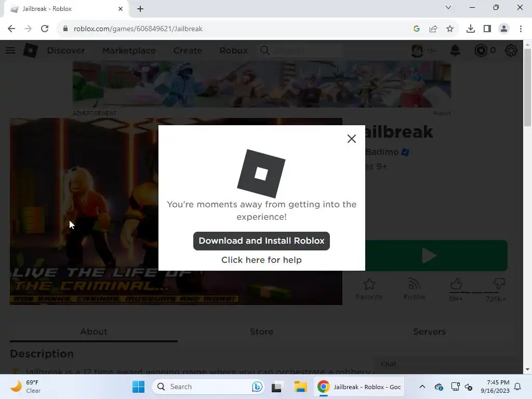
Task: Open the Roblox settings gear
Action: click(x=511, y=50)
